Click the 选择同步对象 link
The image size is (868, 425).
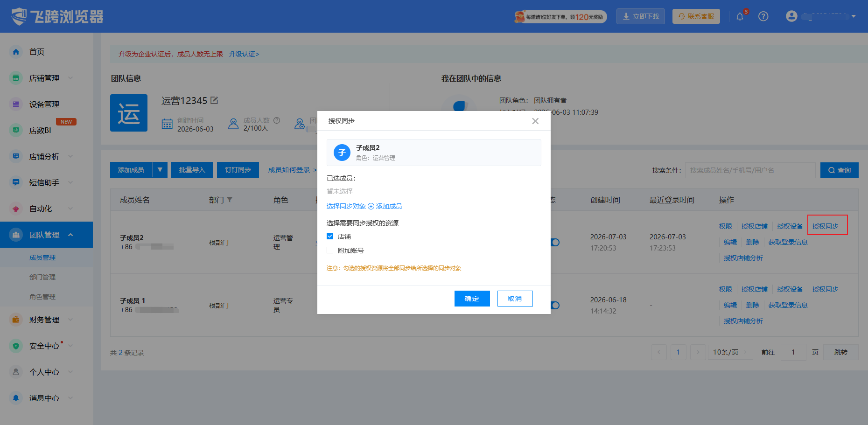click(346, 206)
